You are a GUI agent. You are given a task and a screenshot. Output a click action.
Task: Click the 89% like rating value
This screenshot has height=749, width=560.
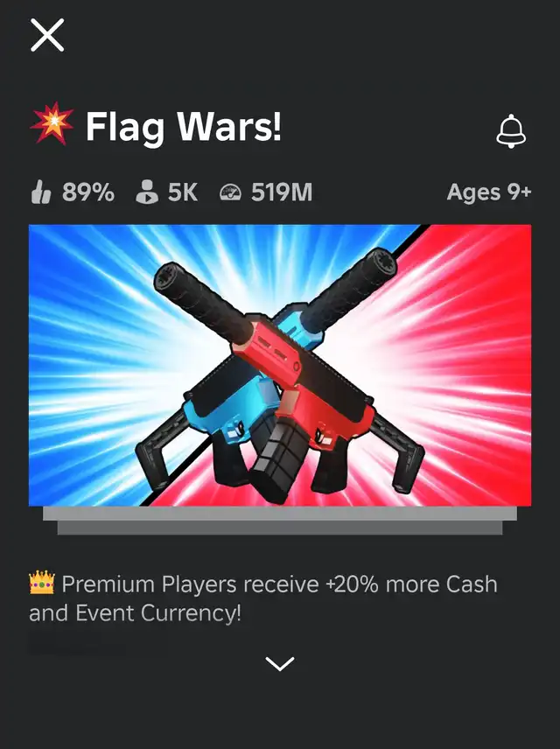coord(87,192)
